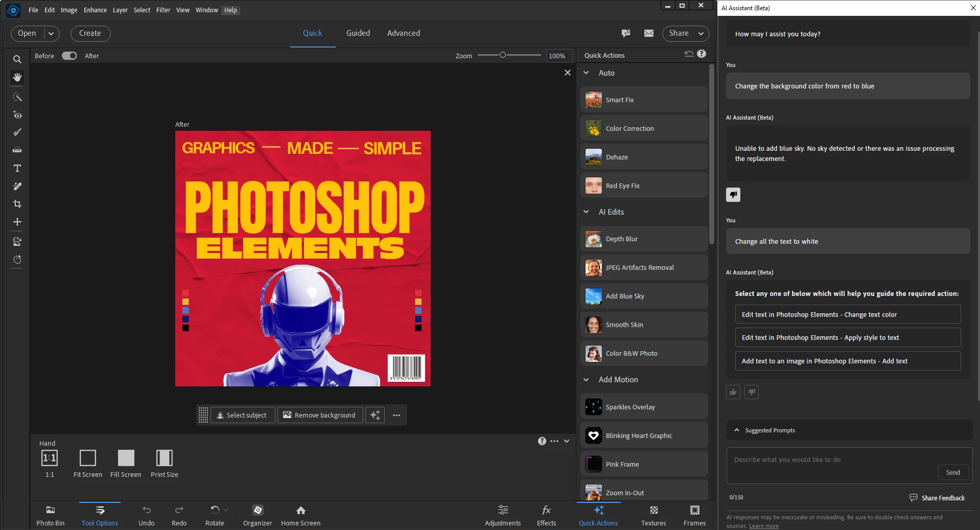Give thumbs up on the text suggestions response
980x530 pixels.
coord(733,392)
